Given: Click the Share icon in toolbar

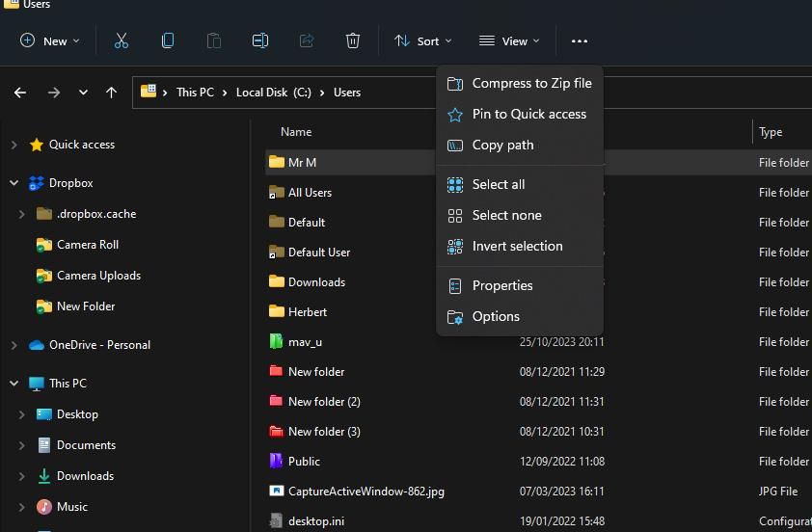Looking at the screenshot, I should tap(307, 40).
